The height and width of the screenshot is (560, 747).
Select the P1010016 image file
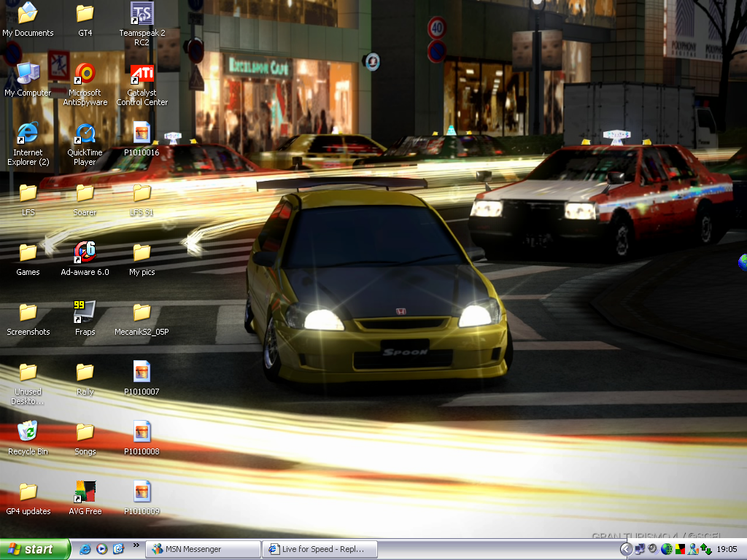pyautogui.click(x=142, y=139)
